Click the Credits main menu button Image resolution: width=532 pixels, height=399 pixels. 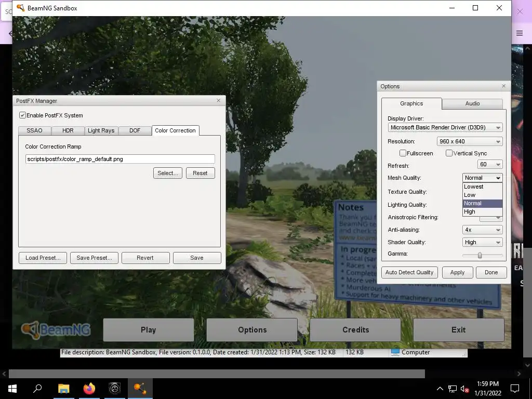click(x=355, y=330)
